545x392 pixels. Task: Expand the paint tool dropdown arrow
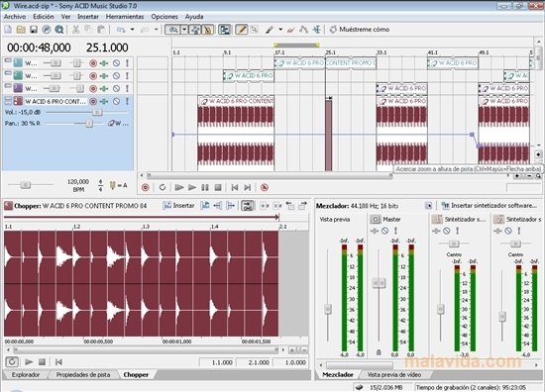click(280, 30)
